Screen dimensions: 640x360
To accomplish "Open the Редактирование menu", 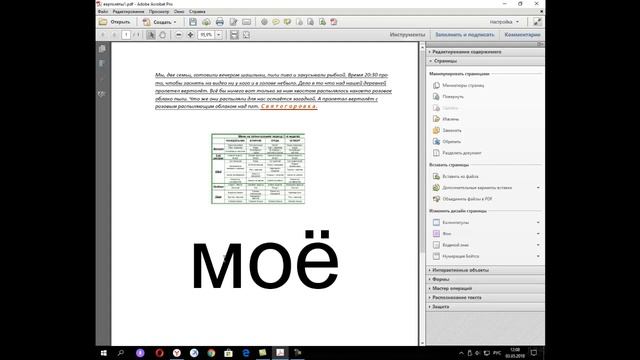I will [x=128, y=12].
